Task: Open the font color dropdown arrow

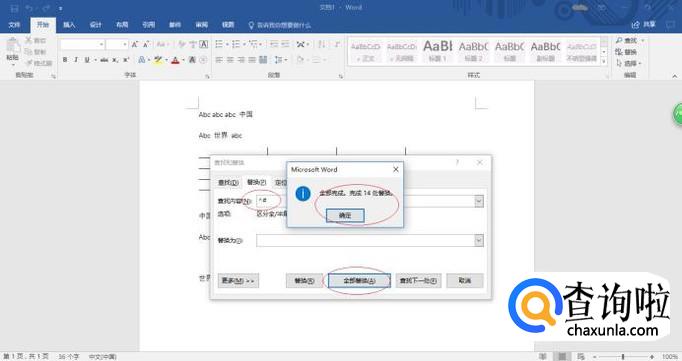Action: tap(183, 60)
